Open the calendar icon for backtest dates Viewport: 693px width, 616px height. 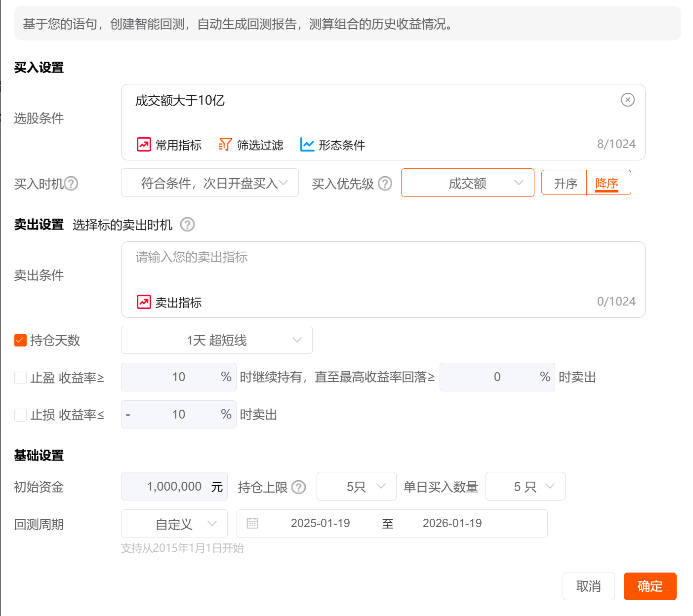(x=253, y=522)
